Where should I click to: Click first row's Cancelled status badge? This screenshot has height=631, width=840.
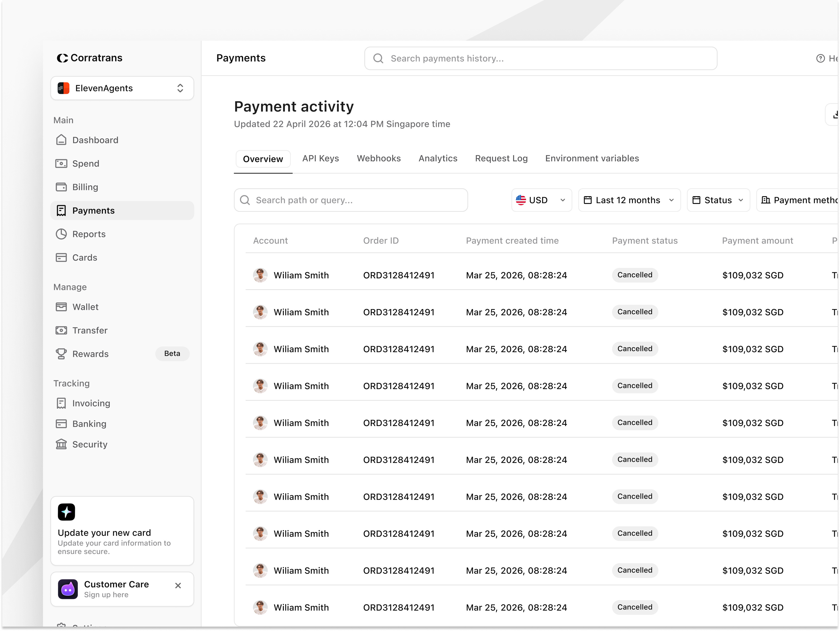click(x=635, y=275)
